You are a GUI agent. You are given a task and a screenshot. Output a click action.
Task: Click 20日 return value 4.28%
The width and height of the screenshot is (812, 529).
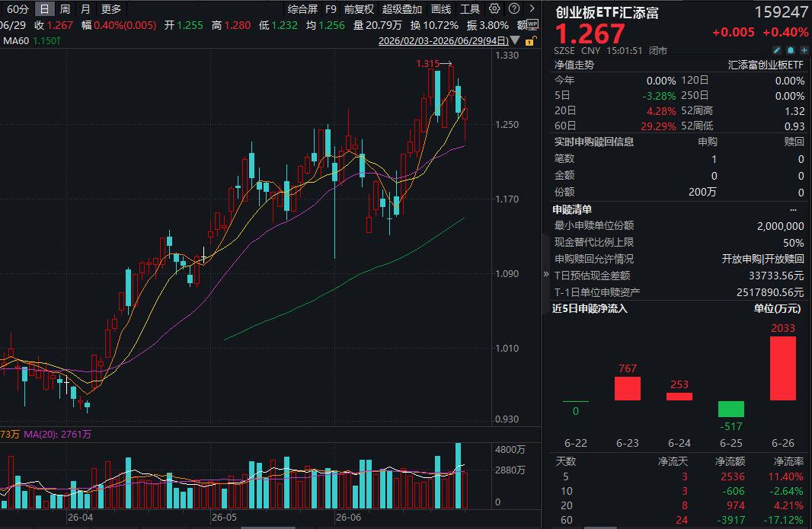(661, 111)
